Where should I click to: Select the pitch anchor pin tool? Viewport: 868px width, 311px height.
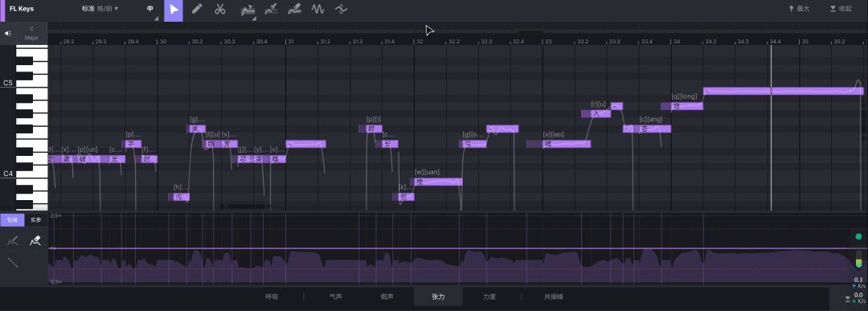[x=271, y=10]
